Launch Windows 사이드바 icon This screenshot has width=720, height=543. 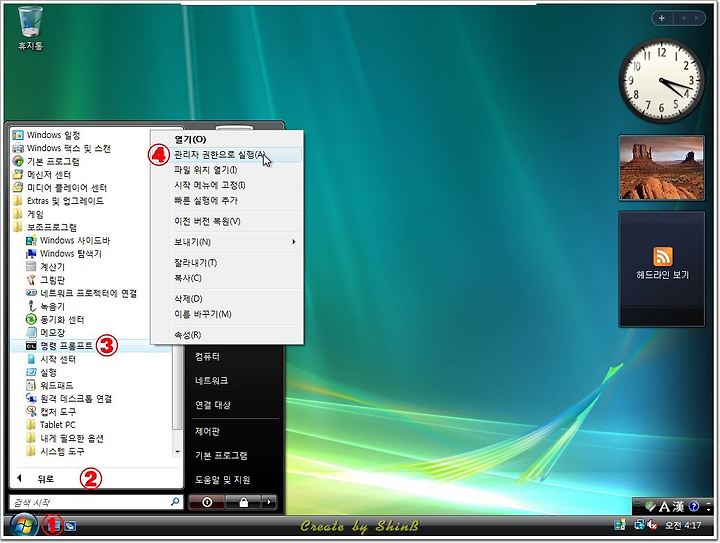[31, 241]
